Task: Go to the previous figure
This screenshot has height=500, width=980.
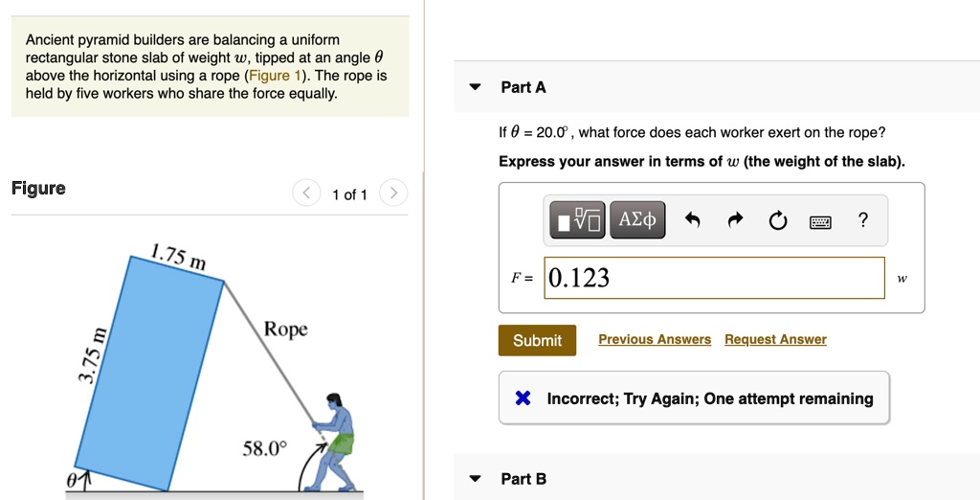Action: [x=306, y=194]
